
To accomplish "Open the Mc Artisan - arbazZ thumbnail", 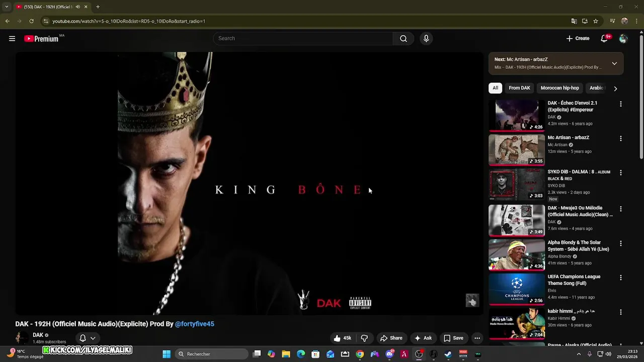I will (x=517, y=150).
